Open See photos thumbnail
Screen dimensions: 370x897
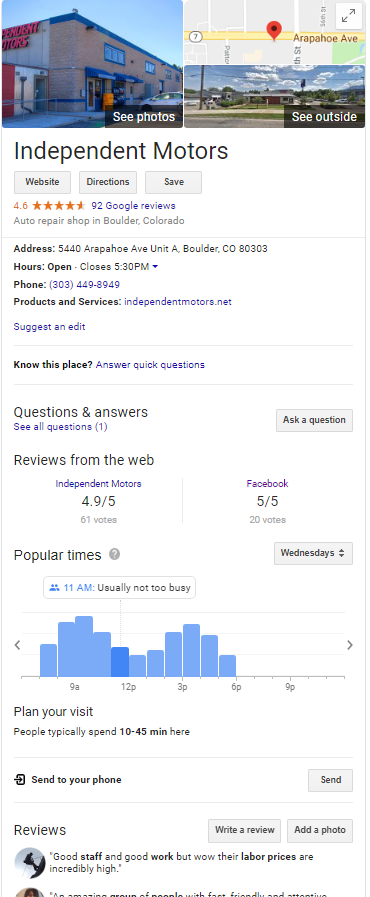[93, 64]
